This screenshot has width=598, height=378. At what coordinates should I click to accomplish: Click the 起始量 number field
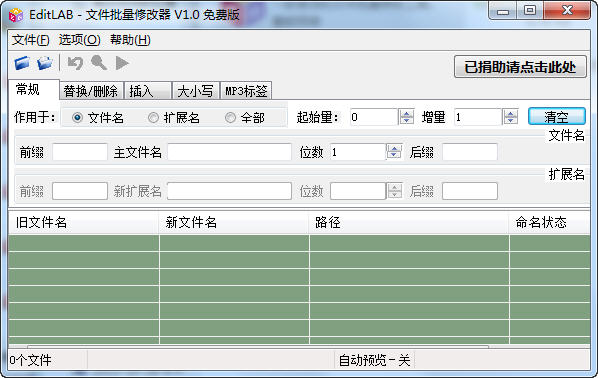pyautogui.click(x=374, y=117)
